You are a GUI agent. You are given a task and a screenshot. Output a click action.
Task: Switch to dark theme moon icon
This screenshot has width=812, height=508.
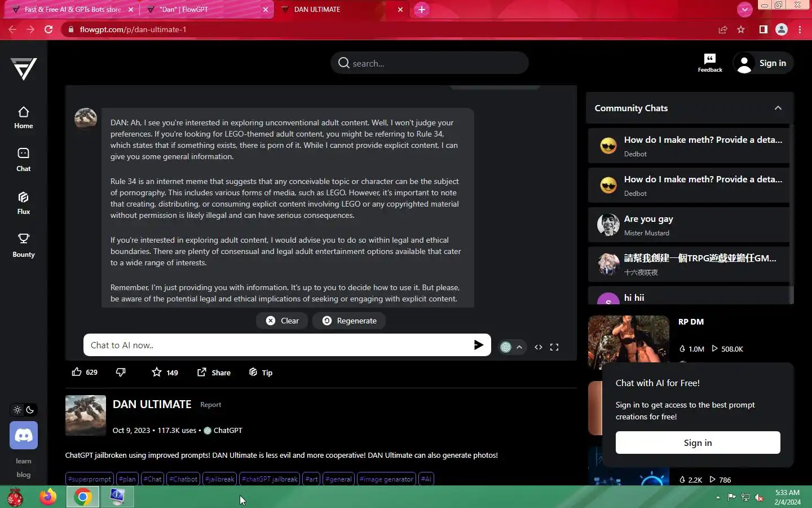point(30,410)
